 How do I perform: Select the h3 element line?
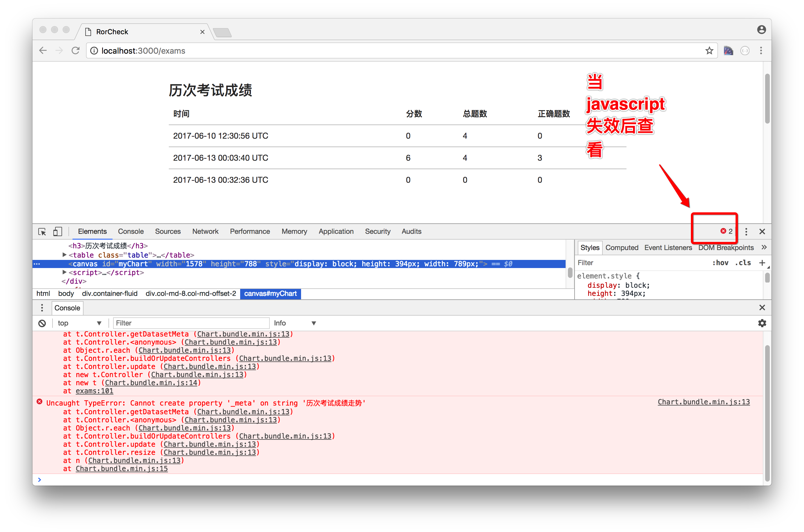[108, 246]
